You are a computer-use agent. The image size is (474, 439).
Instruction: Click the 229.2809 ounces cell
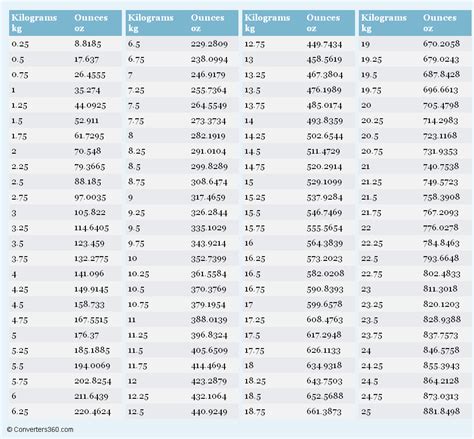point(209,44)
